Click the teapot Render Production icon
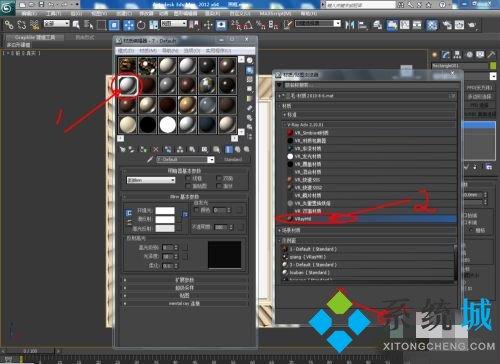Image resolution: width=500 pixels, height=364 pixels. click(472, 25)
